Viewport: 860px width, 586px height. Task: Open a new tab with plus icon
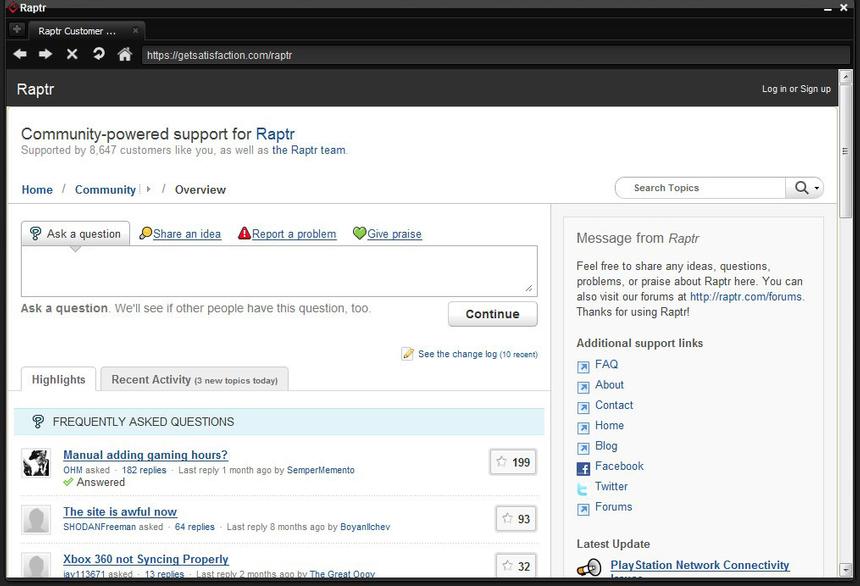(16, 29)
